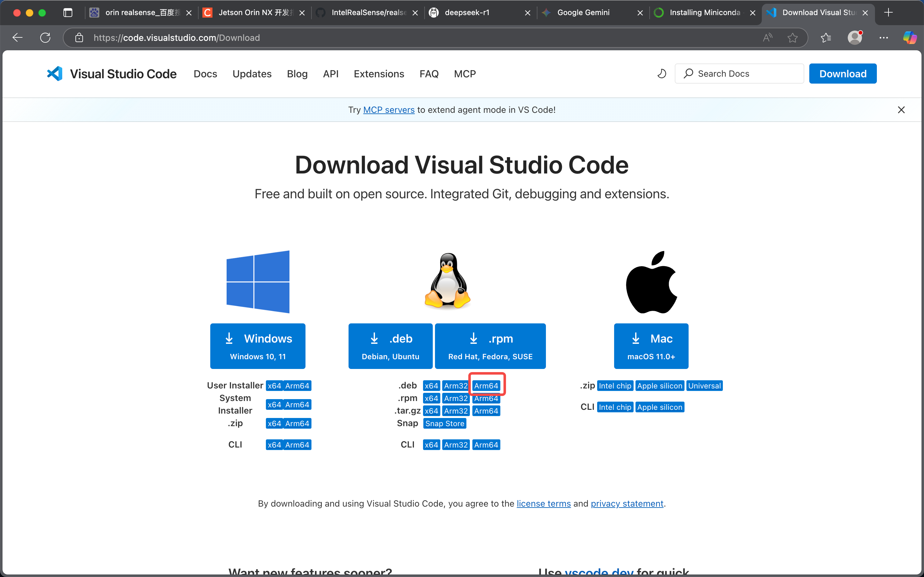924x577 pixels.
Task: Focus the Search Docs field
Action: (x=739, y=74)
